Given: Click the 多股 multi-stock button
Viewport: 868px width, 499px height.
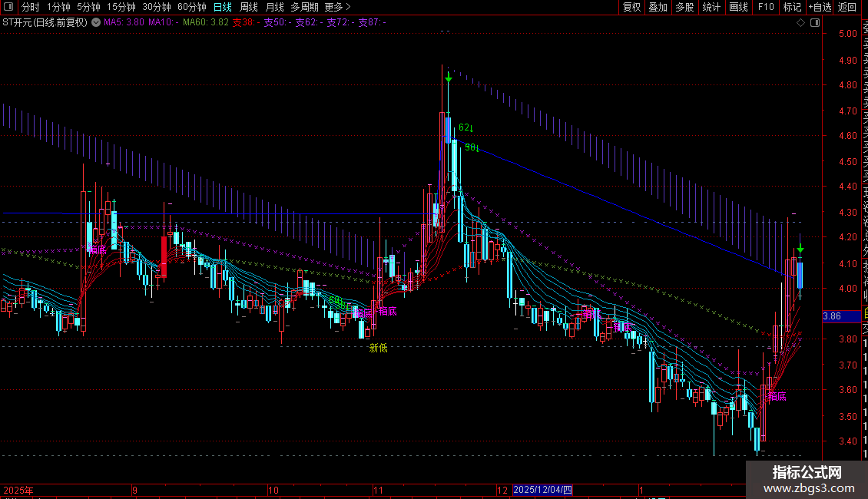Looking at the screenshot, I should coord(684,7).
